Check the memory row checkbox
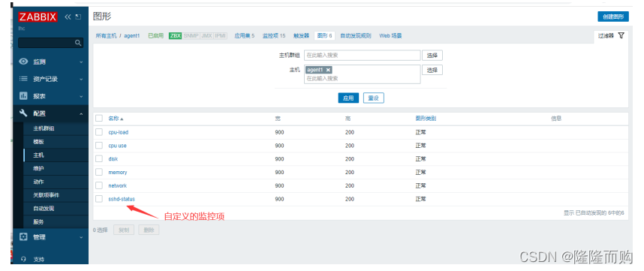 (x=99, y=172)
